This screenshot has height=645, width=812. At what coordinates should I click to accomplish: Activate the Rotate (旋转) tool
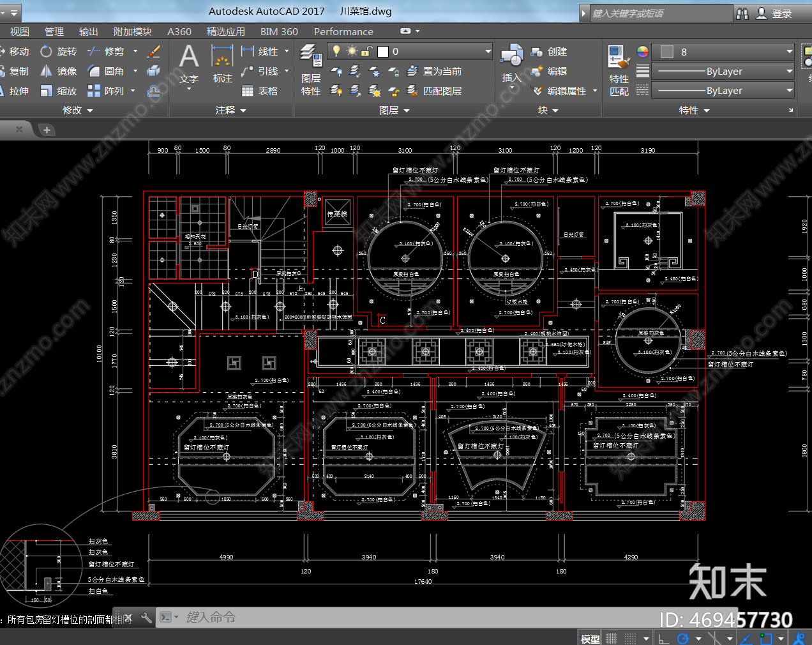[x=58, y=52]
